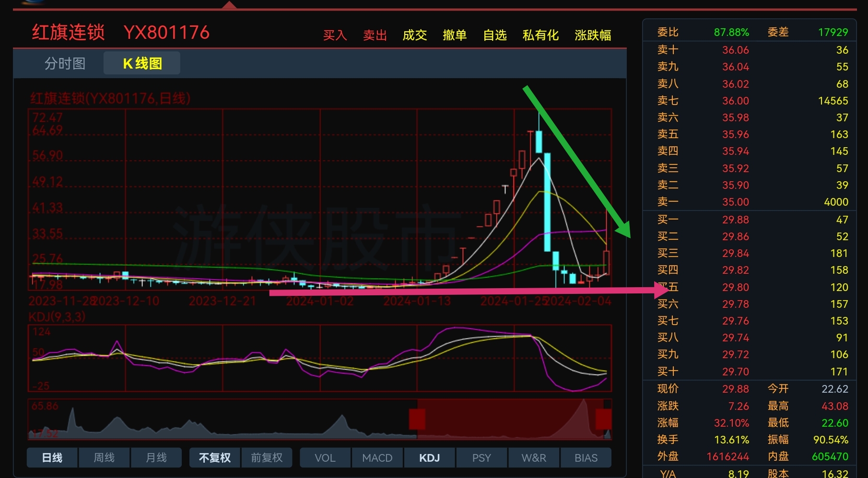Viewport: 868px width, 478px height.
Task: Click 买二 price 29.86
Action: tap(736, 236)
